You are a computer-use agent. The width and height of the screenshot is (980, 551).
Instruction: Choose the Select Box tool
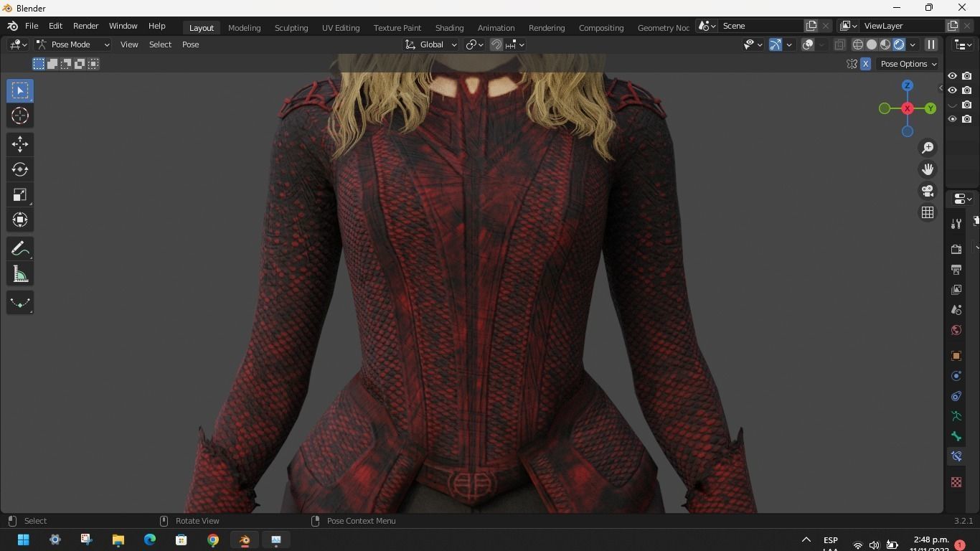click(20, 90)
